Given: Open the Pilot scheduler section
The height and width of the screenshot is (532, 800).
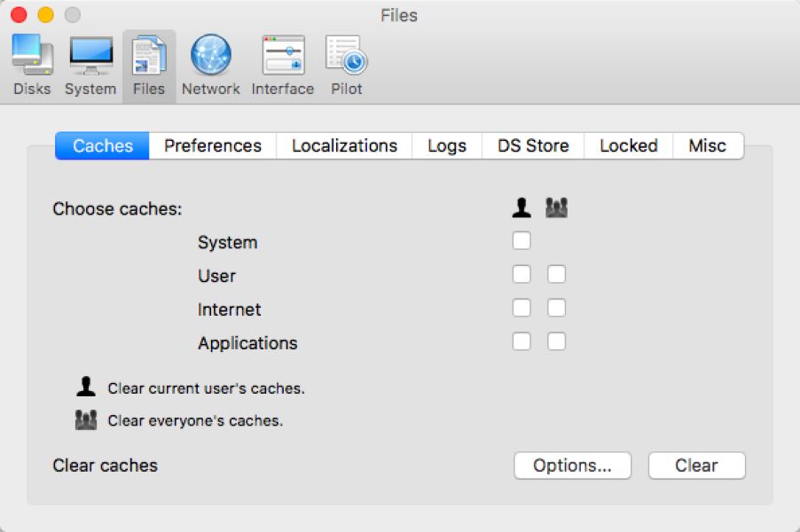Looking at the screenshot, I should [347, 65].
